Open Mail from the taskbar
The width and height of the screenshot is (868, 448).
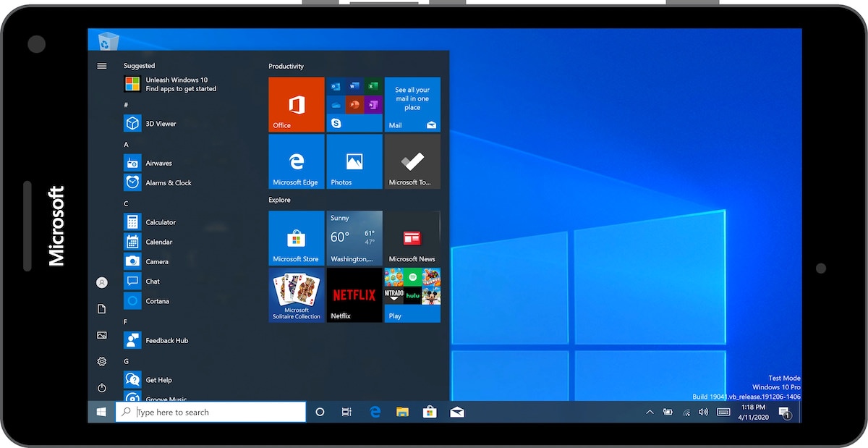point(457,412)
